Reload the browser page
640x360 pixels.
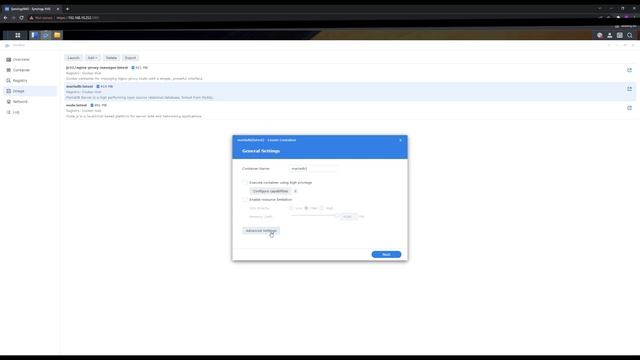click(21, 18)
